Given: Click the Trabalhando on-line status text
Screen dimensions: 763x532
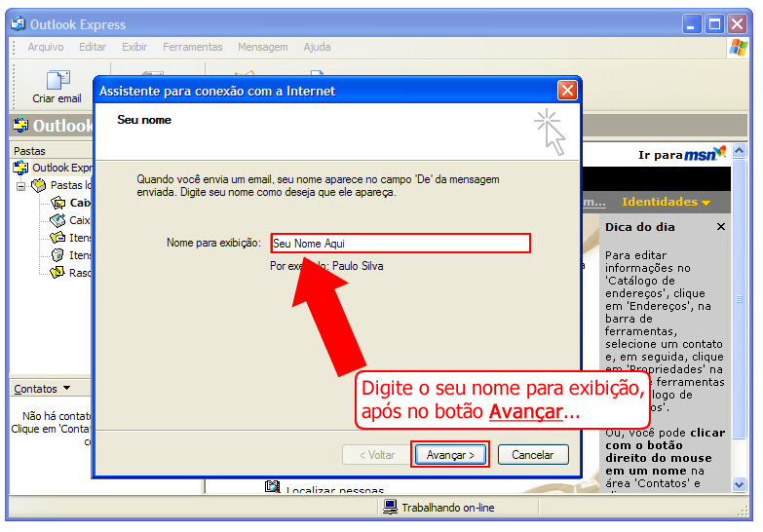Looking at the screenshot, I should coord(448,508).
